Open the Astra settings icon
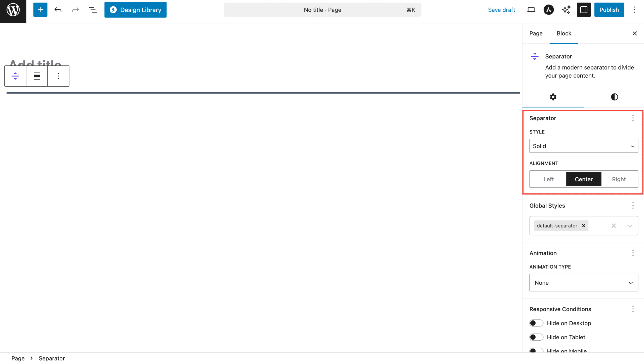644x363 pixels. [x=548, y=10]
